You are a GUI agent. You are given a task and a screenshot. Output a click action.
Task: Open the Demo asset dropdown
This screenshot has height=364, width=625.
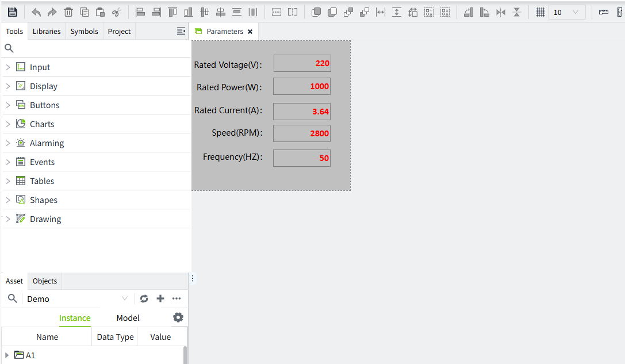coord(77,299)
